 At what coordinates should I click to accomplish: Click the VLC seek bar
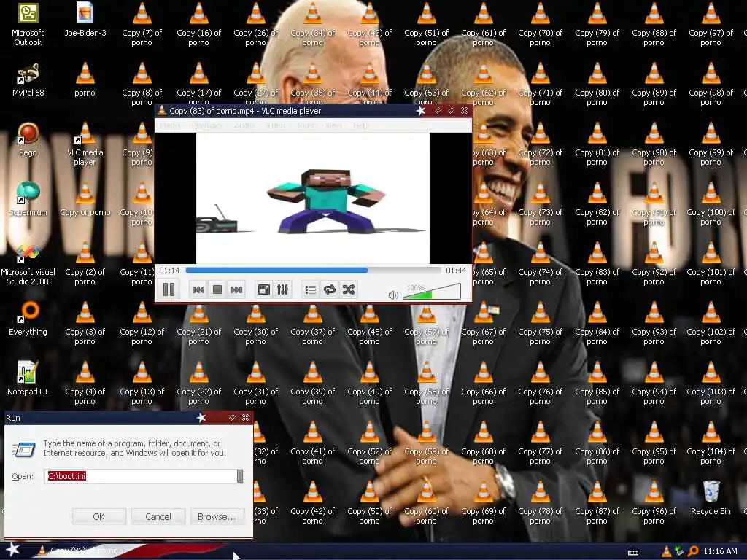click(313, 271)
